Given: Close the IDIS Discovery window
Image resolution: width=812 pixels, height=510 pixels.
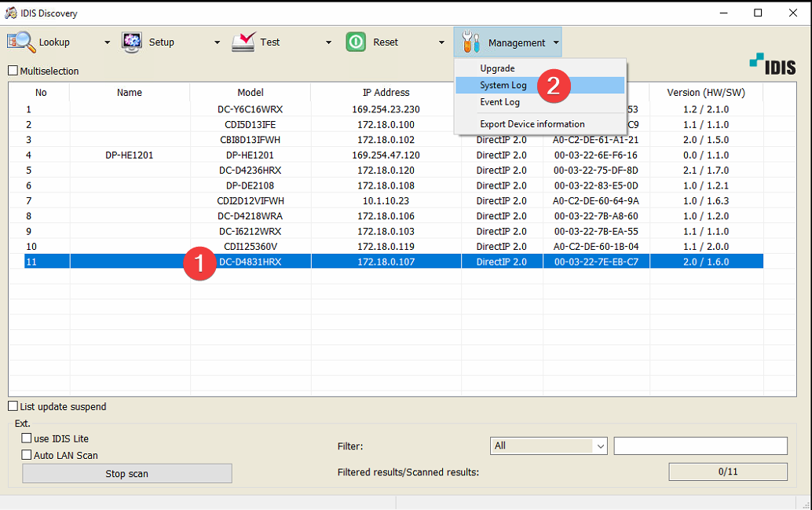Looking at the screenshot, I should (793, 13).
